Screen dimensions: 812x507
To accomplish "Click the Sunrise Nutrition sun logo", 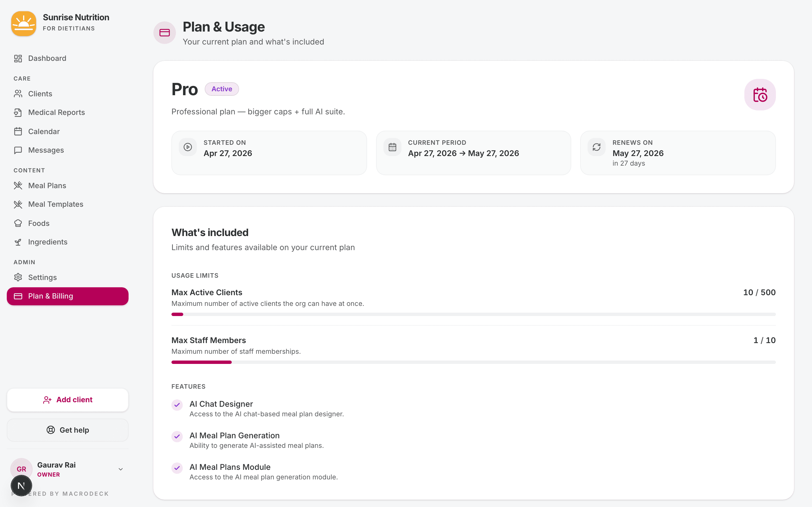I will [x=23, y=23].
